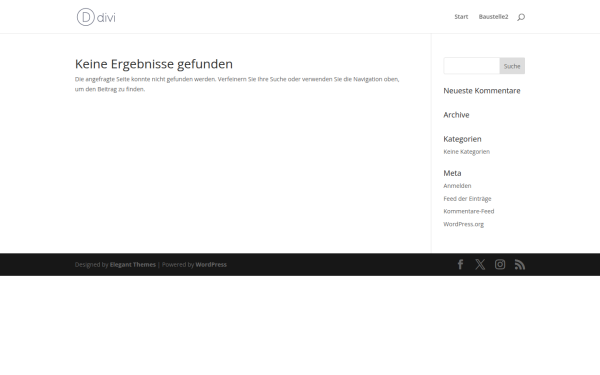Open the Instagram icon in footer

coord(500,264)
